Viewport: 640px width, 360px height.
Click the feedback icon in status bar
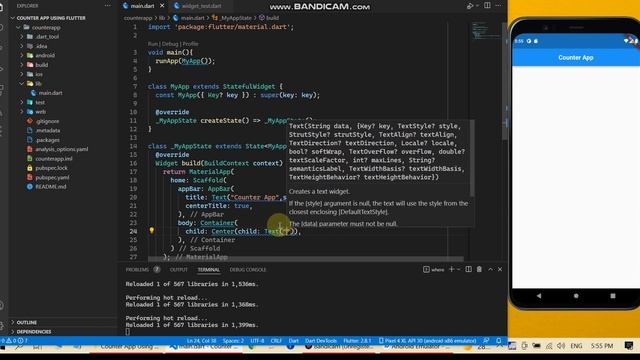(x=486, y=340)
